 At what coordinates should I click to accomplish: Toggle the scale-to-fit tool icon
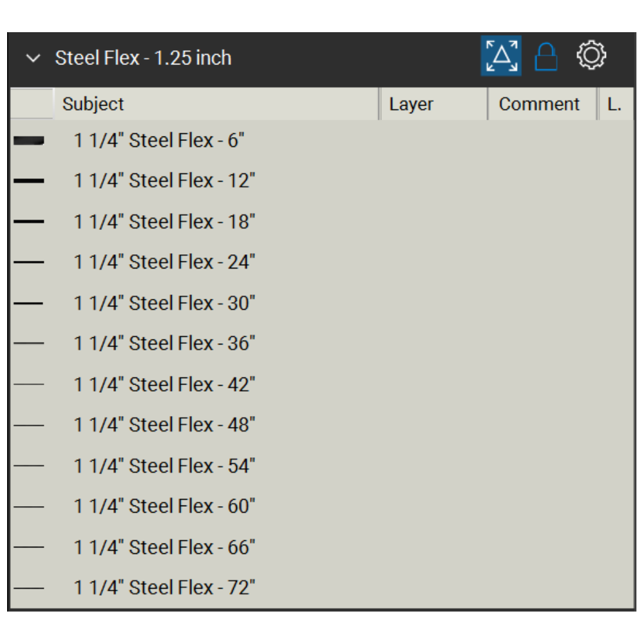(x=501, y=56)
